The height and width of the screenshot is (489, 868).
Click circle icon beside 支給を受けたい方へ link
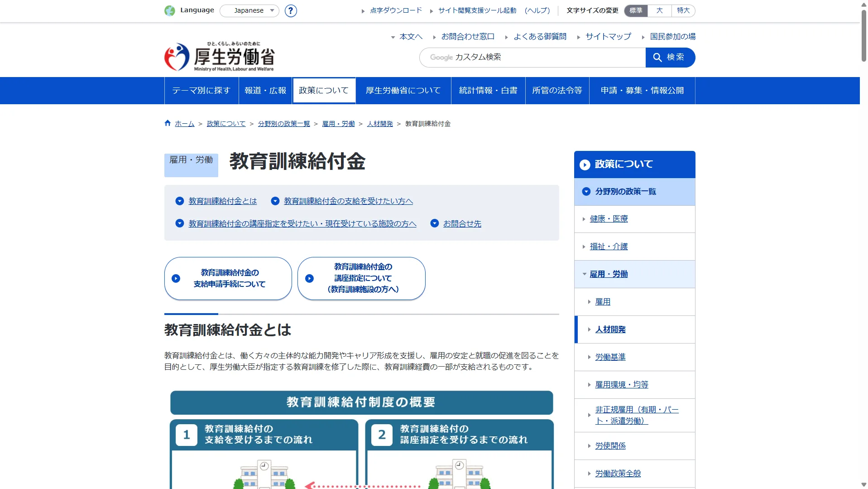(275, 201)
